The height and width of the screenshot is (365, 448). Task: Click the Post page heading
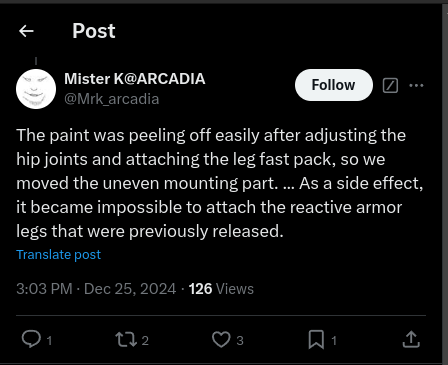94,31
